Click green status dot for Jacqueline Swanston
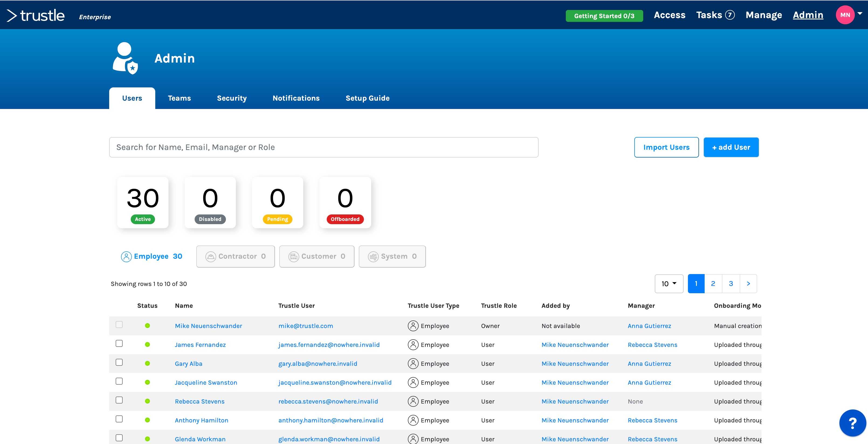This screenshot has height=444, width=868. point(147,382)
